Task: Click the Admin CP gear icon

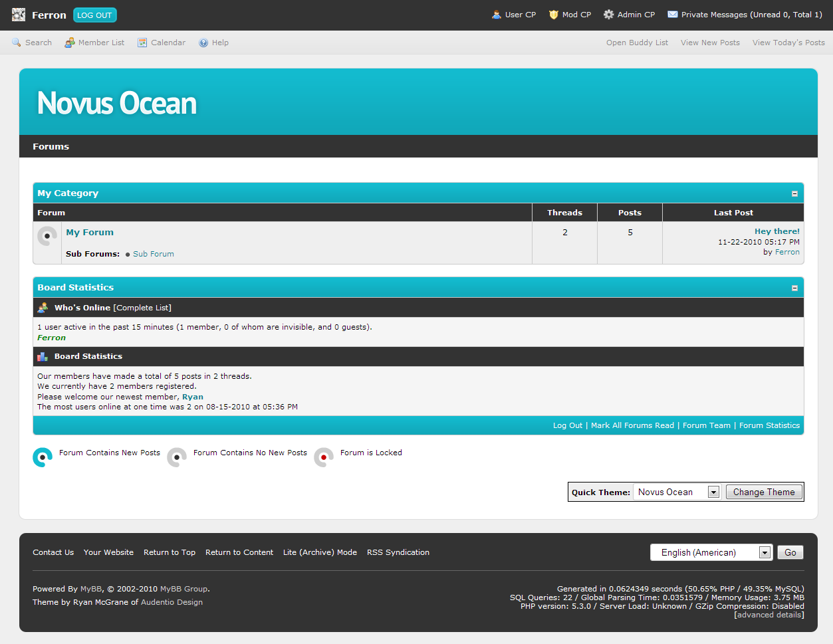Action: click(608, 15)
